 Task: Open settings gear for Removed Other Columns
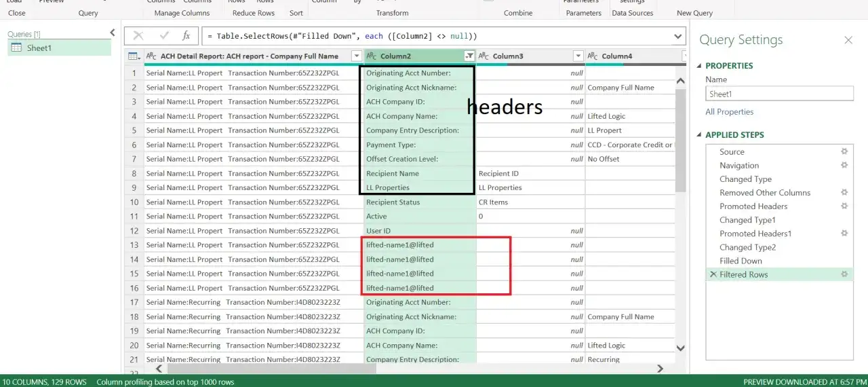point(844,192)
